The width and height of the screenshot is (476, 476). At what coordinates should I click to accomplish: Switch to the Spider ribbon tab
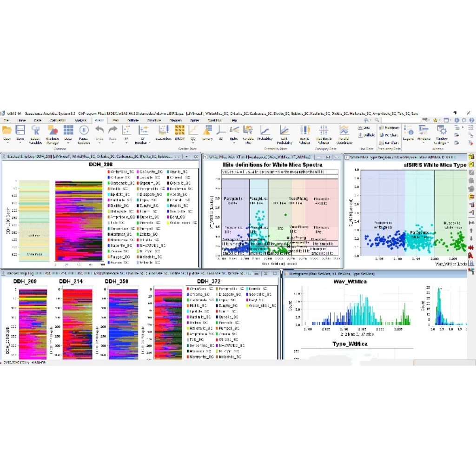pyautogui.click(x=195, y=120)
